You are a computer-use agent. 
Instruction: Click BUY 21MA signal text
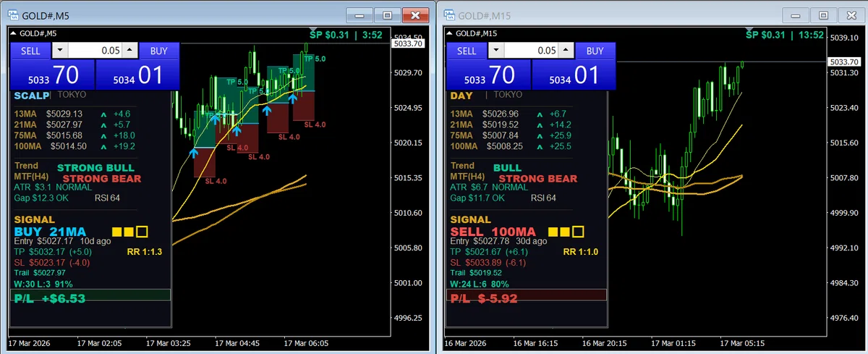click(51, 232)
